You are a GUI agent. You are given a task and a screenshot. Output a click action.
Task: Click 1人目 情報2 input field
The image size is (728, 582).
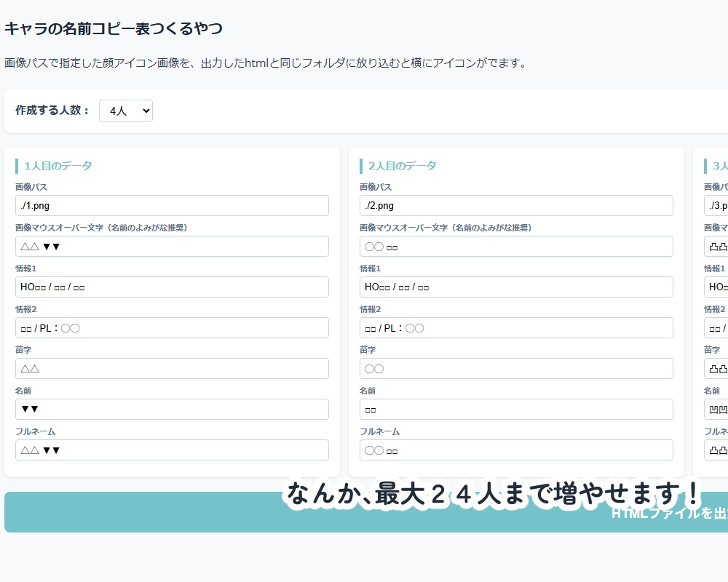[x=172, y=328]
